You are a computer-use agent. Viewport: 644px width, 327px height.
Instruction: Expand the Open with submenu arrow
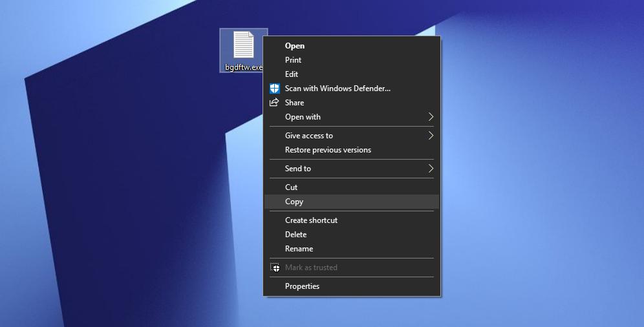[431, 117]
